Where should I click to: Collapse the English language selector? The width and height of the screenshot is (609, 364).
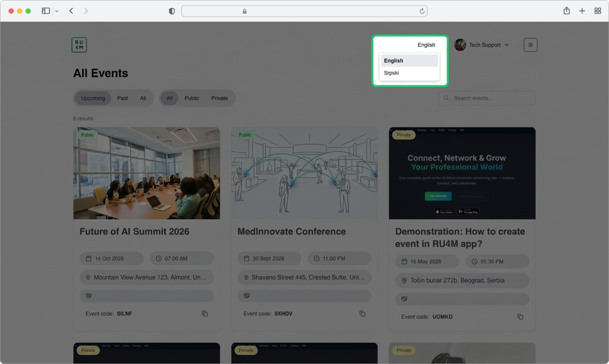[x=426, y=45]
